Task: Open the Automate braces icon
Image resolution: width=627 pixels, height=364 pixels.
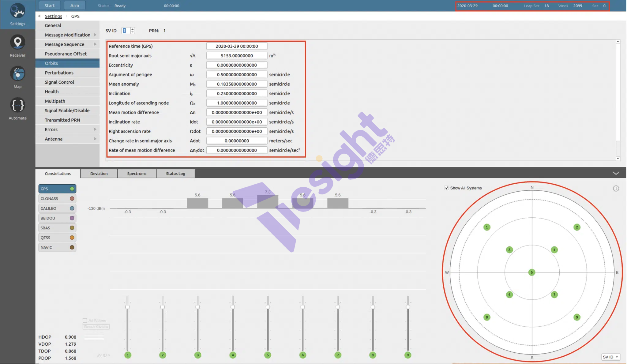Action: tap(17, 105)
